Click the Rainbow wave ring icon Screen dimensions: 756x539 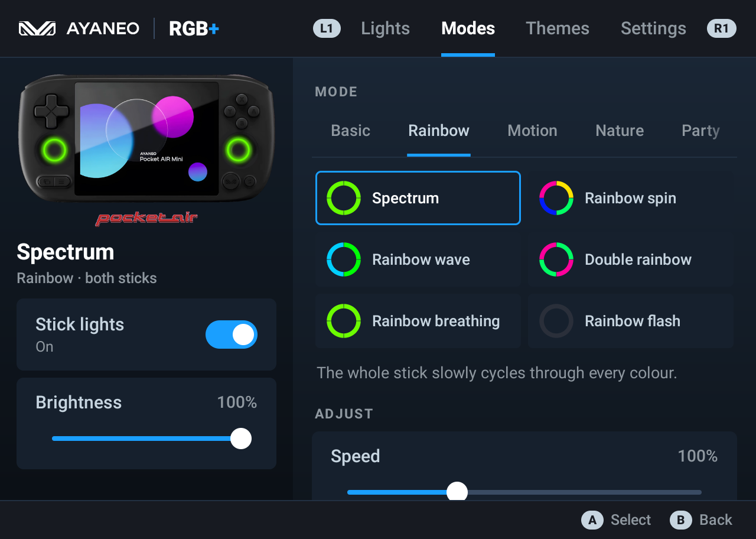[x=344, y=259]
